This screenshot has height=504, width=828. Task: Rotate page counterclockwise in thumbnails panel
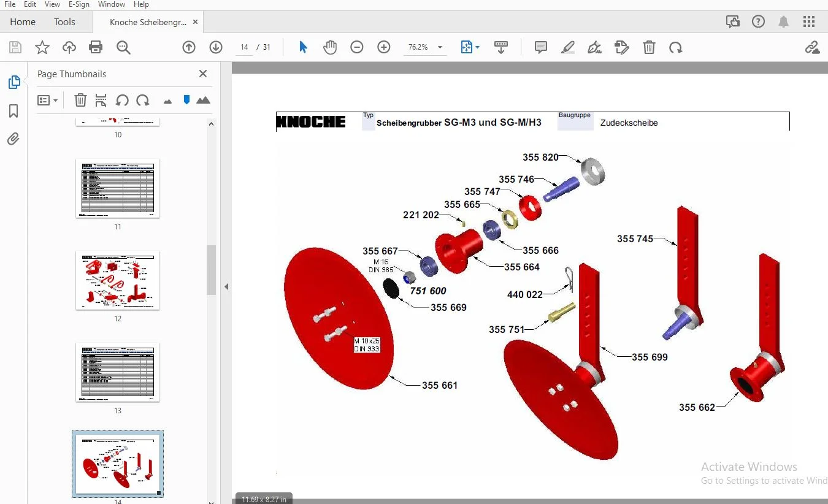pos(122,100)
